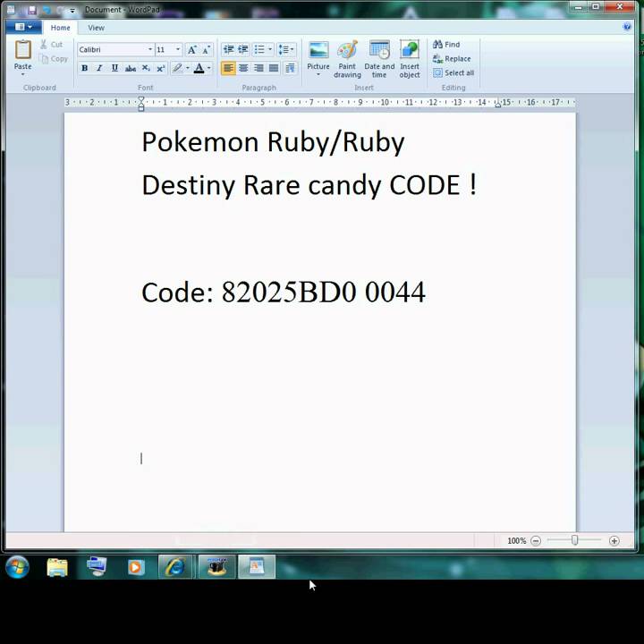Viewport: 644px width, 644px height.
Task: Toggle Italic formatting
Action: tap(99, 68)
